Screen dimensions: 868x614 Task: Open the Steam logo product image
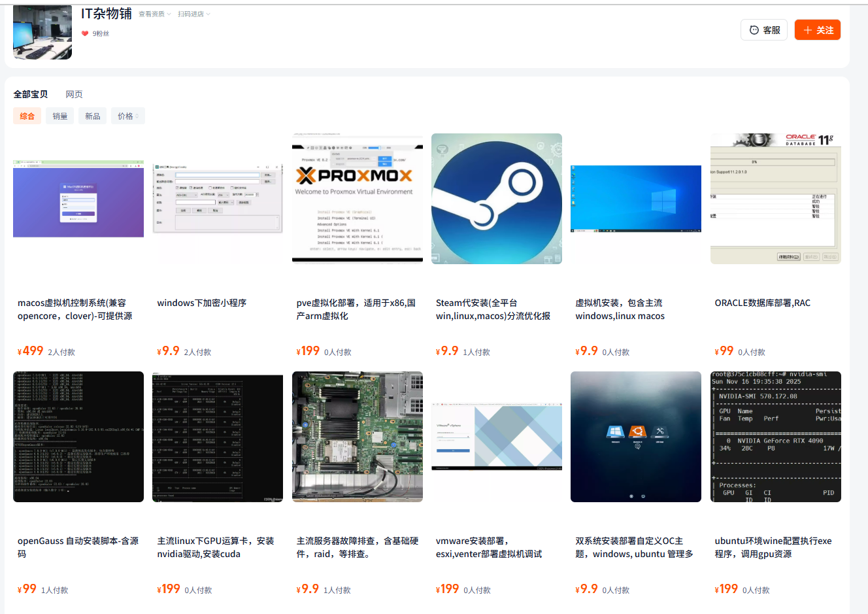point(497,199)
